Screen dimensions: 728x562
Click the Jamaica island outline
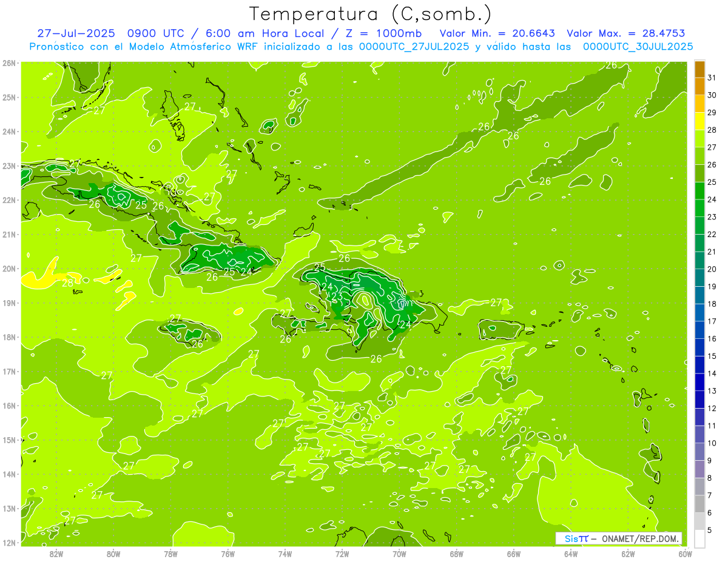190,332
